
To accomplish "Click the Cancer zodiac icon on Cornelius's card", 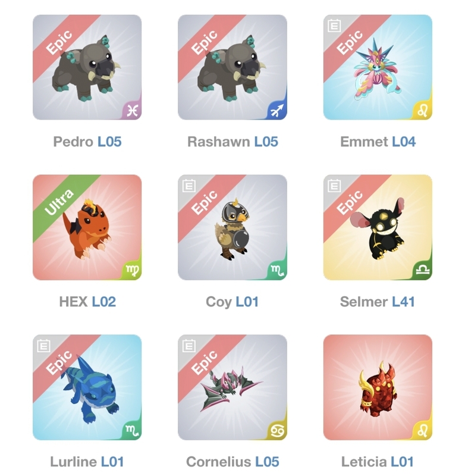I will 277,431.
